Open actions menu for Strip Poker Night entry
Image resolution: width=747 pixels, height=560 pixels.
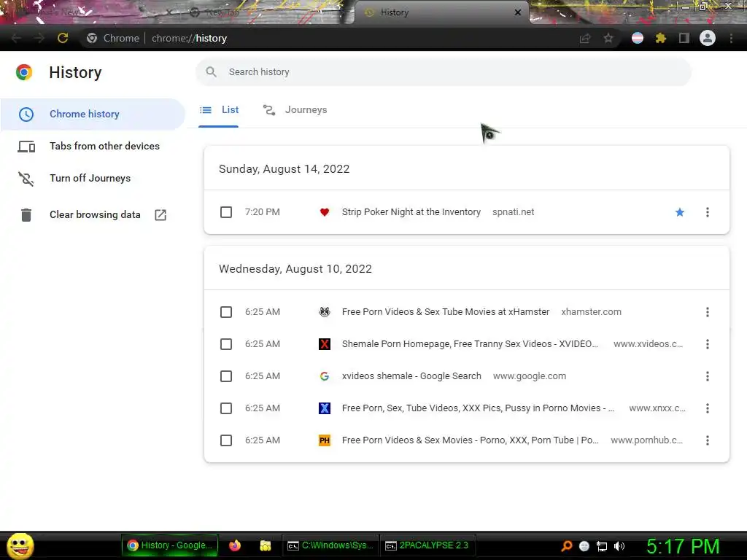point(708,212)
